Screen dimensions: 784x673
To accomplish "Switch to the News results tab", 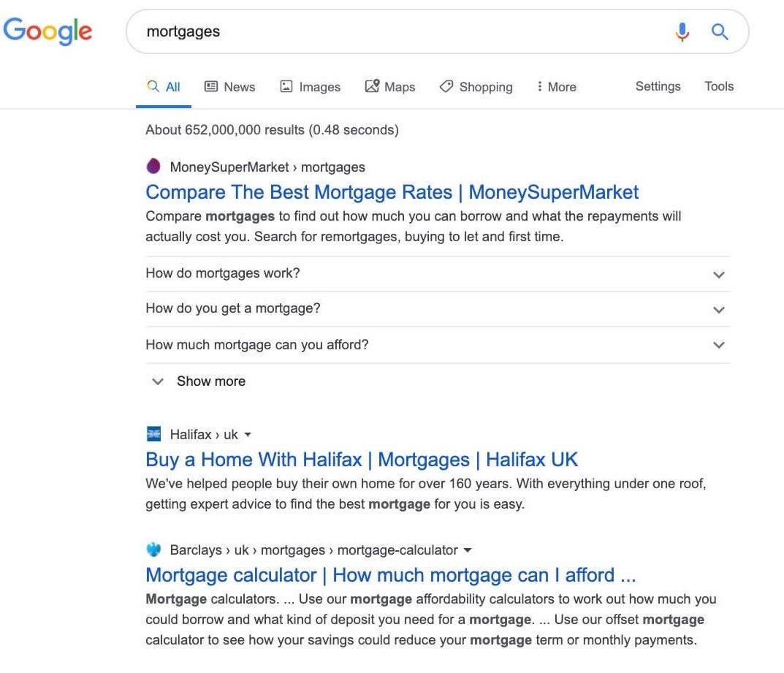I will (230, 86).
